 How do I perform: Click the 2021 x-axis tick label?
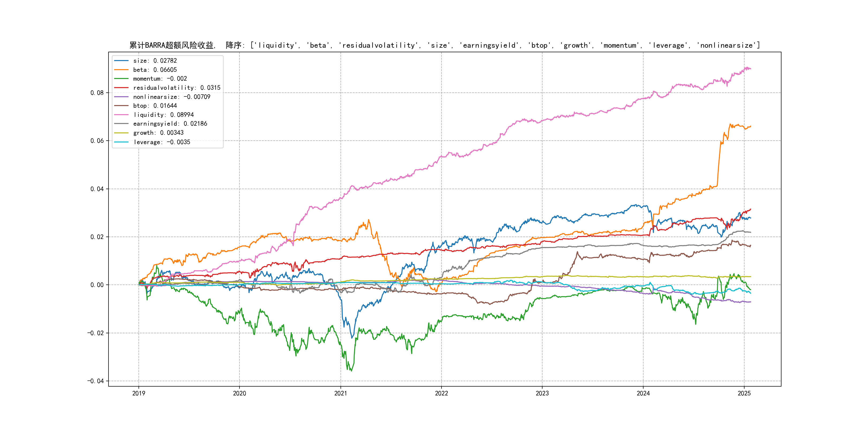pyautogui.click(x=340, y=393)
